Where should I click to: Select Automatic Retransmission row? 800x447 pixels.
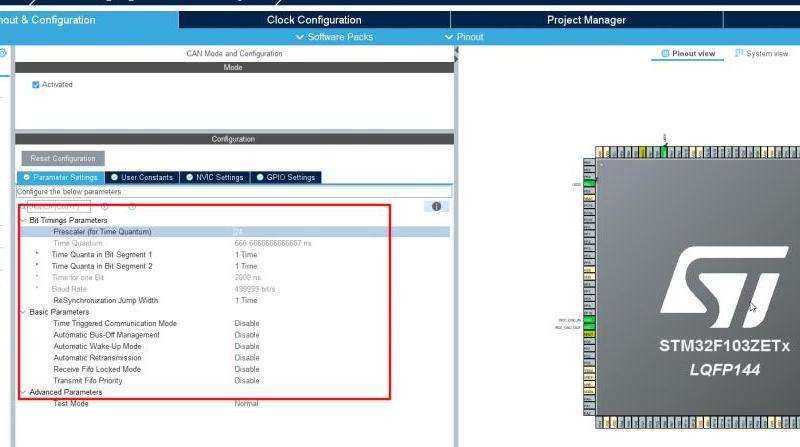(97, 358)
